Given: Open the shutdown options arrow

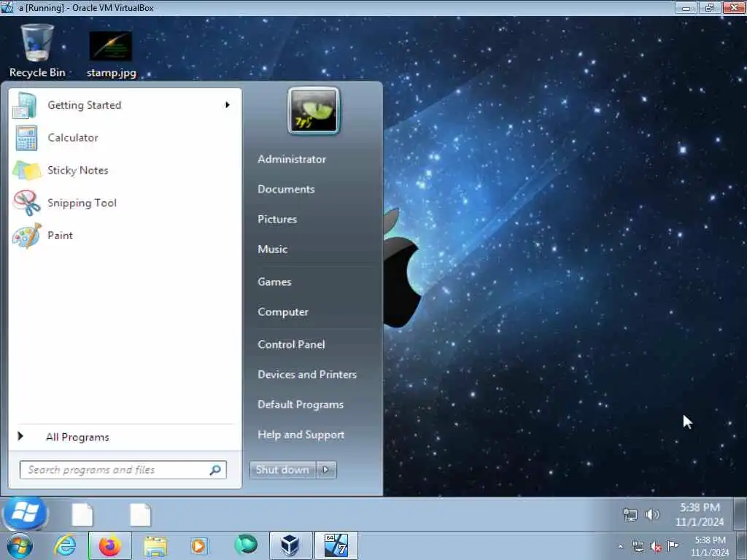Looking at the screenshot, I should [x=326, y=470].
